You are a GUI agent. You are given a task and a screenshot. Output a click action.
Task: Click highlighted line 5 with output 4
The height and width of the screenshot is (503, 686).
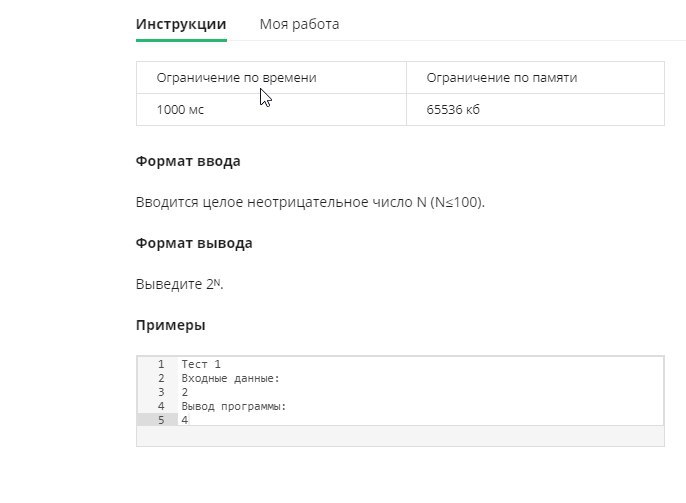(x=420, y=420)
